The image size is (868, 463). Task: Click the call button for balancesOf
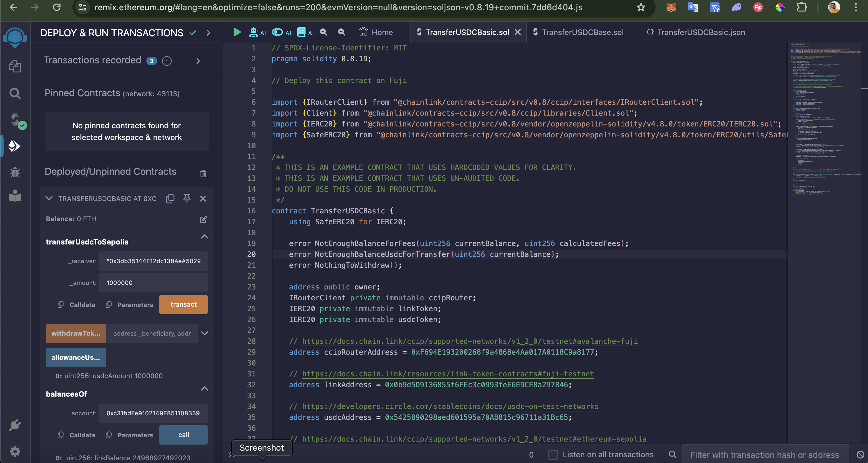pyautogui.click(x=184, y=434)
